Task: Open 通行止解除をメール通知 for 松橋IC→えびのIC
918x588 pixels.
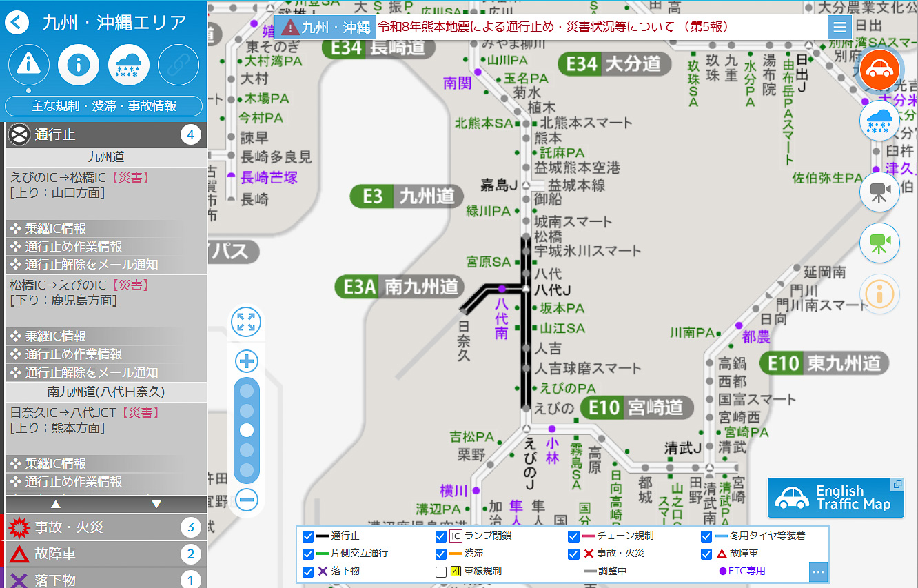Action: (x=106, y=372)
